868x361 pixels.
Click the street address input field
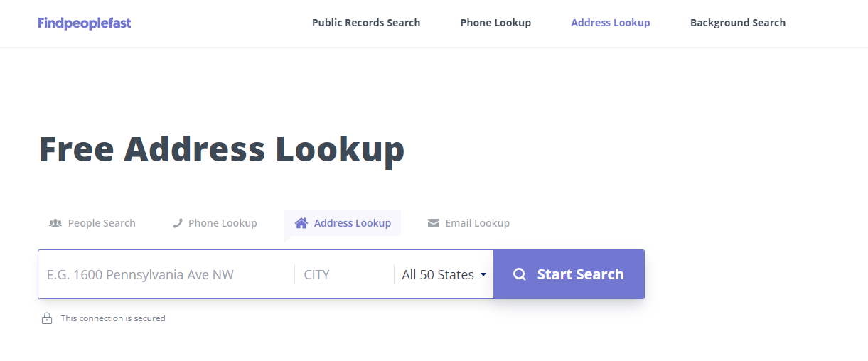point(166,274)
